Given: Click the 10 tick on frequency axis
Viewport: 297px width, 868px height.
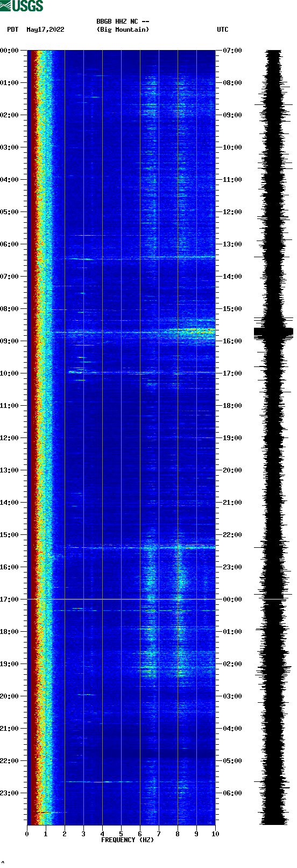Looking at the screenshot, I should tap(215, 834).
